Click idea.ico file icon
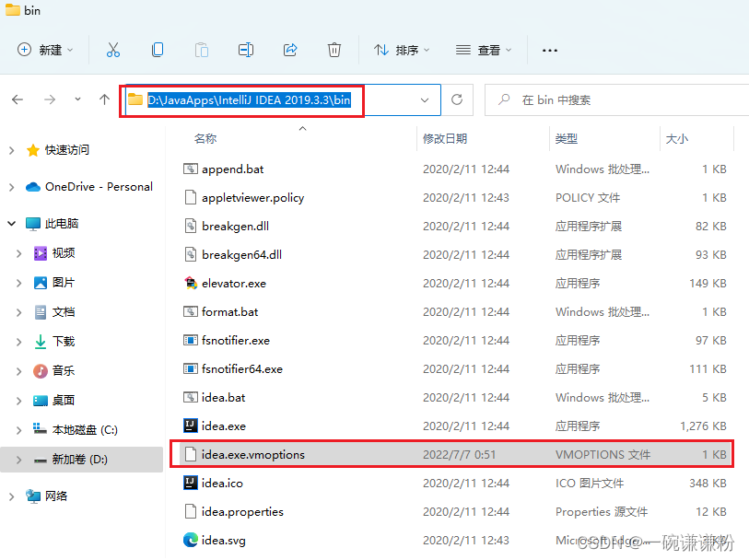The height and width of the screenshot is (560, 749). (x=191, y=483)
